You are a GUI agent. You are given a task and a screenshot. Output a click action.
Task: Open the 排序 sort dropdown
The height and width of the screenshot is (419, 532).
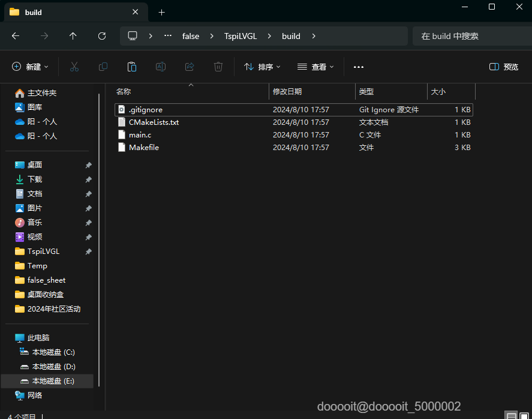click(262, 67)
